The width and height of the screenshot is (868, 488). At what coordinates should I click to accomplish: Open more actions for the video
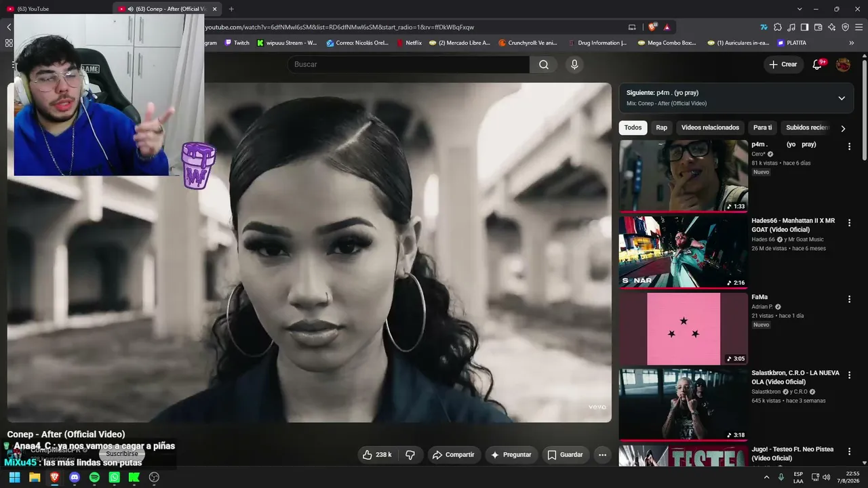tap(602, 455)
